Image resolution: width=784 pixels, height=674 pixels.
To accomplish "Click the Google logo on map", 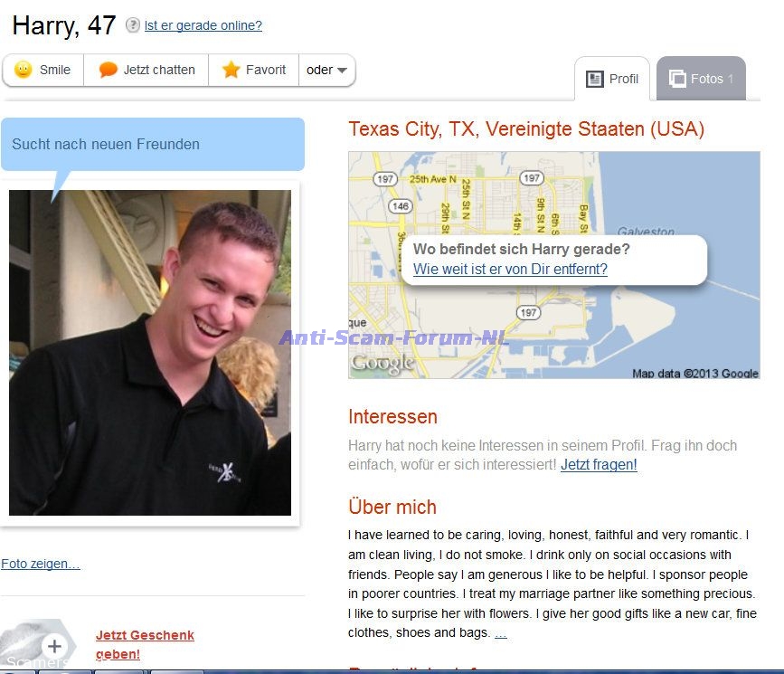I will click(383, 364).
